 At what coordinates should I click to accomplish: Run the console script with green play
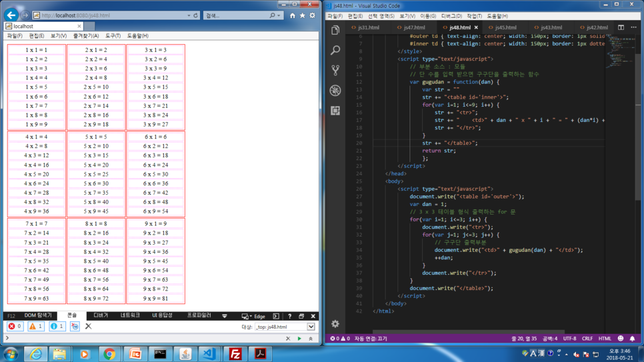point(299,339)
